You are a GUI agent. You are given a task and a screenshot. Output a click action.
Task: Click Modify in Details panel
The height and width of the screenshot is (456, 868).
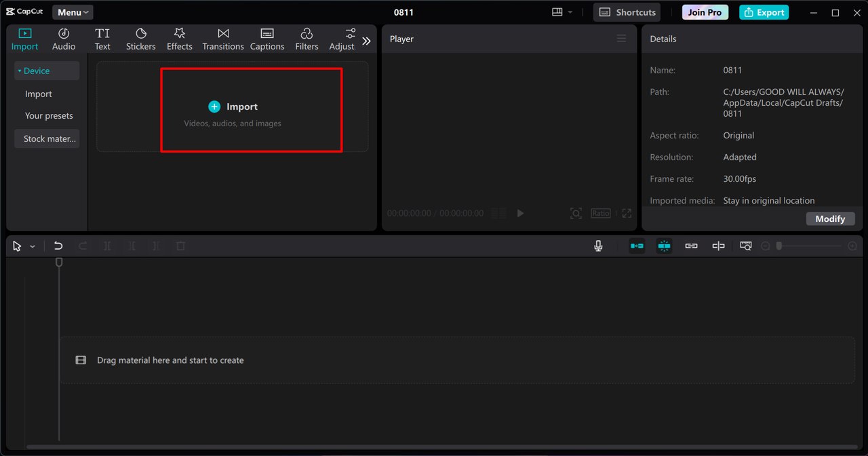830,218
